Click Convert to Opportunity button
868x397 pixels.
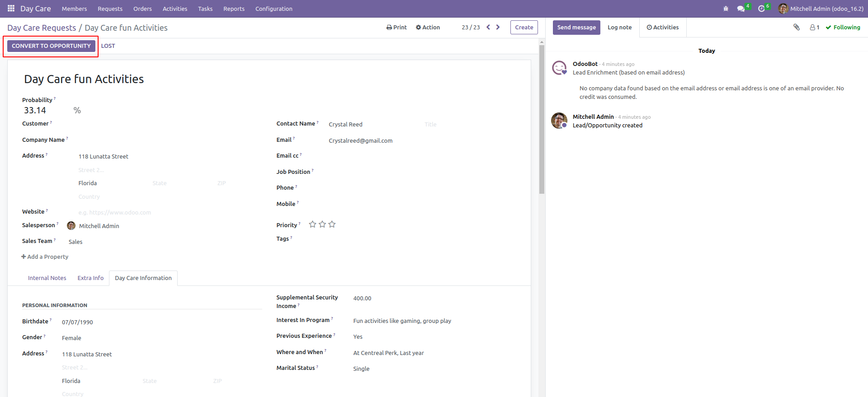[x=51, y=46]
